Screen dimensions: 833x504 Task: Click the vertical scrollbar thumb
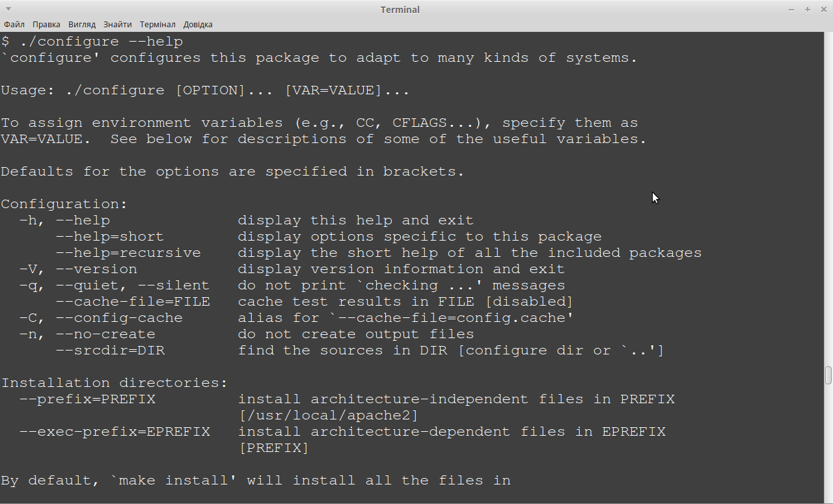click(828, 375)
